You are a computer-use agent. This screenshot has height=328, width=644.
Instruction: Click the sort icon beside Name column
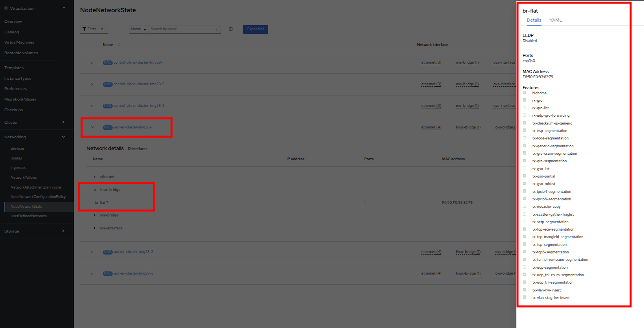pos(119,45)
